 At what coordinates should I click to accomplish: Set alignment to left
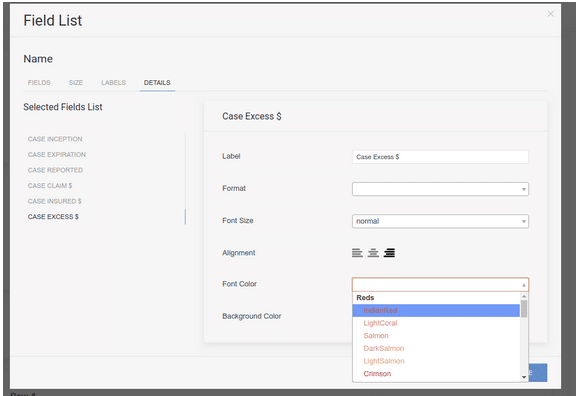coord(357,253)
